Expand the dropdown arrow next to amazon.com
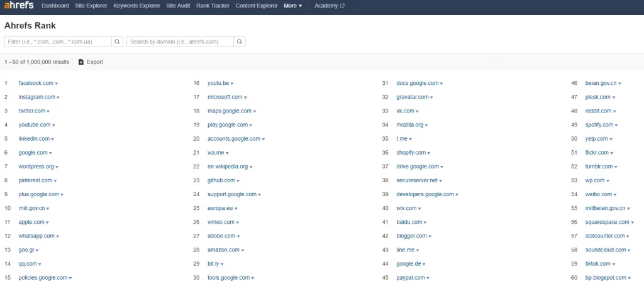 point(243,250)
